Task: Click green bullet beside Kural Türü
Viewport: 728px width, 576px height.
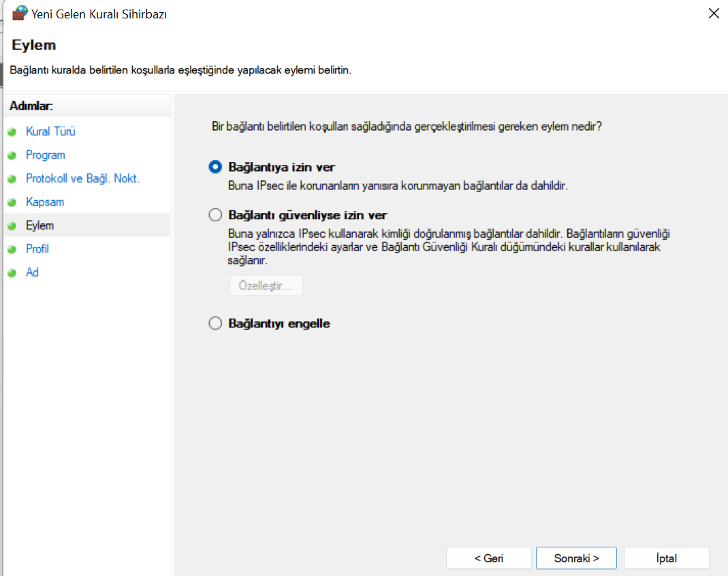Action: click(x=12, y=132)
